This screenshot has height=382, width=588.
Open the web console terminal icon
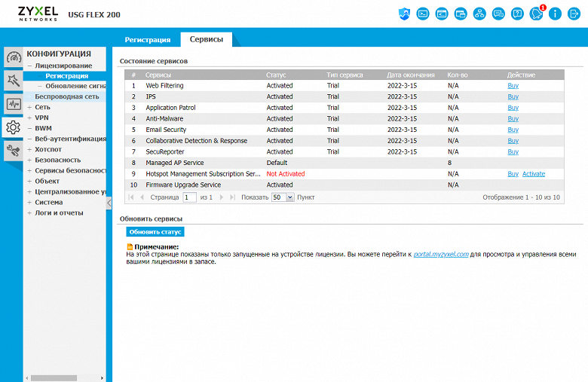[423, 14]
